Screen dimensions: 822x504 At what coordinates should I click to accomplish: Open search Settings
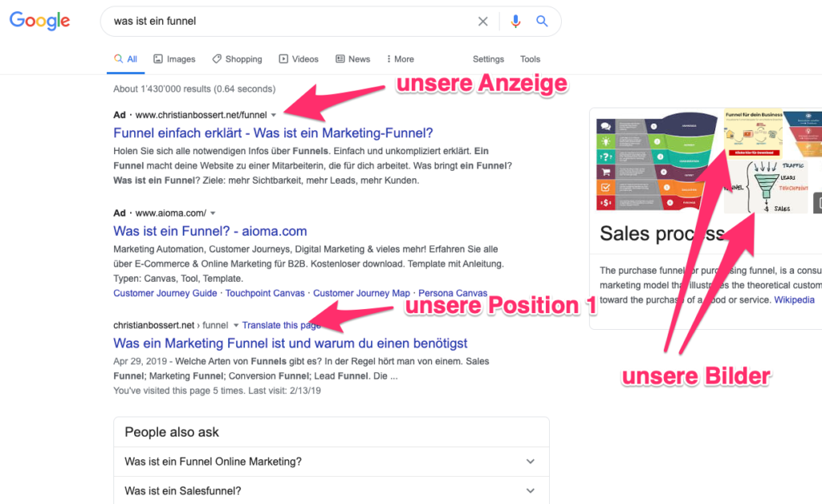tap(488, 59)
